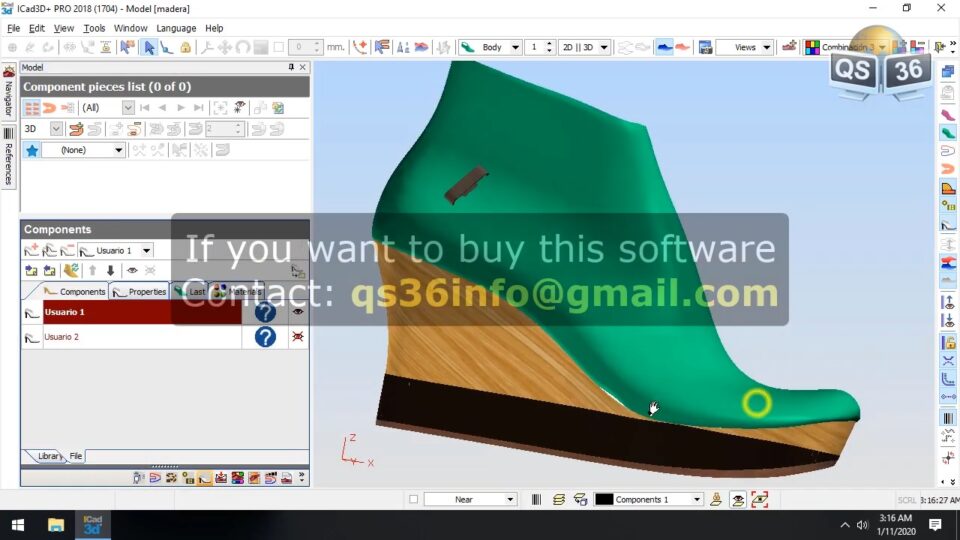Open the View menu
Image resolution: width=960 pixels, height=540 pixels.
tap(64, 28)
